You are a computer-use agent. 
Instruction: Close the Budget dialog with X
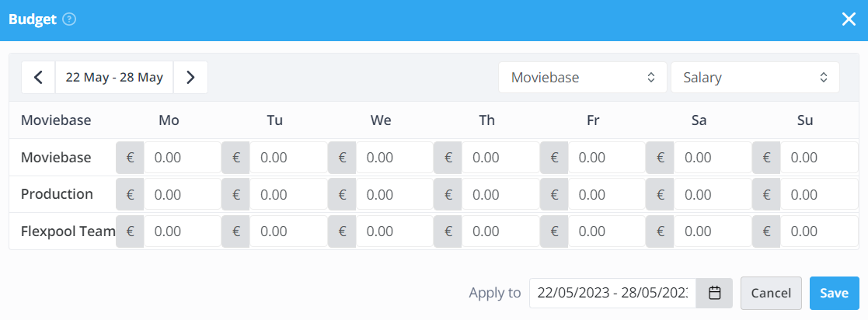(849, 20)
